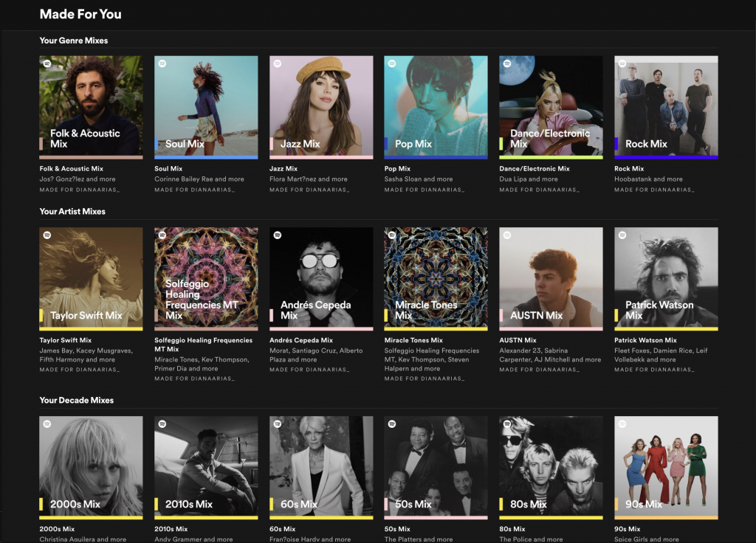Open the 60s Mix cover art
This screenshot has height=543, width=756.
(321, 468)
